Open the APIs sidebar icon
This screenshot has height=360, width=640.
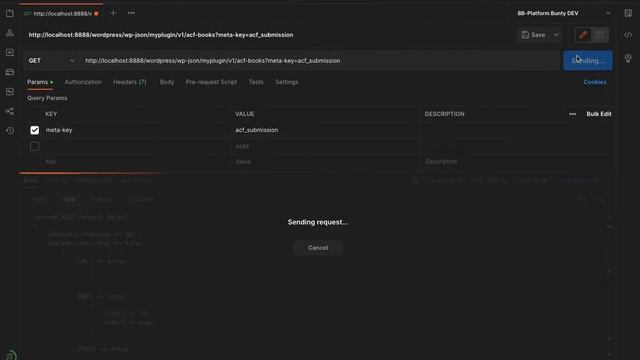point(10,33)
